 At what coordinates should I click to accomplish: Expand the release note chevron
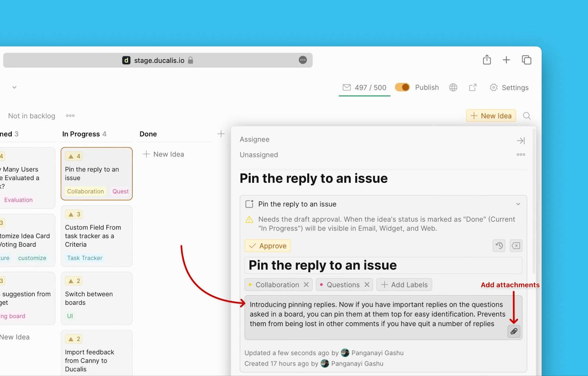click(x=518, y=204)
